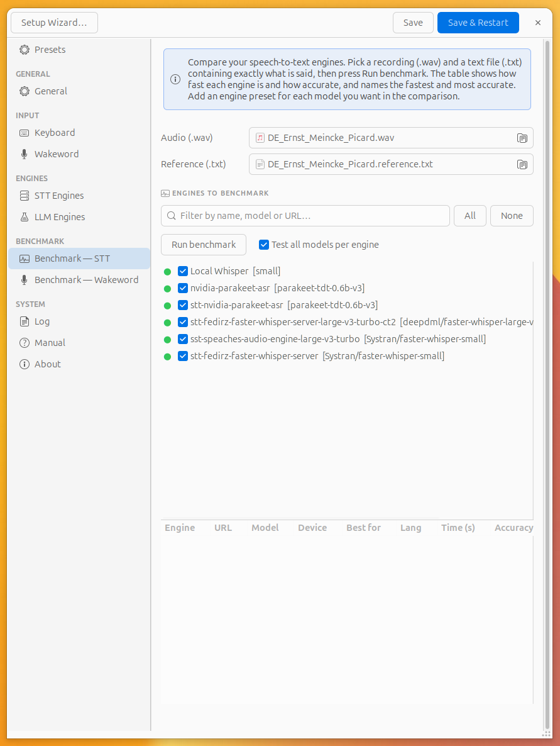The image size is (560, 746).
Task: Click the Audio (.wav) file path field
Action: pos(391,138)
